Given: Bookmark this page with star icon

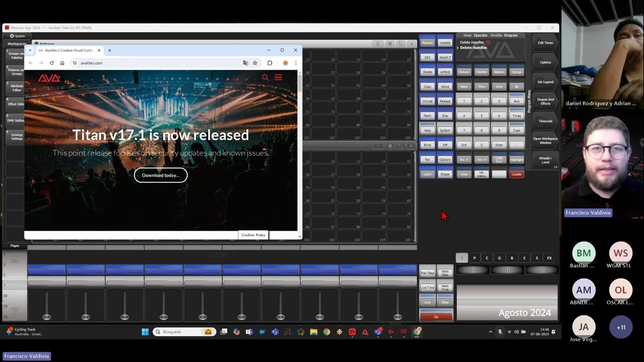Looking at the screenshot, I should [x=255, y=63].
